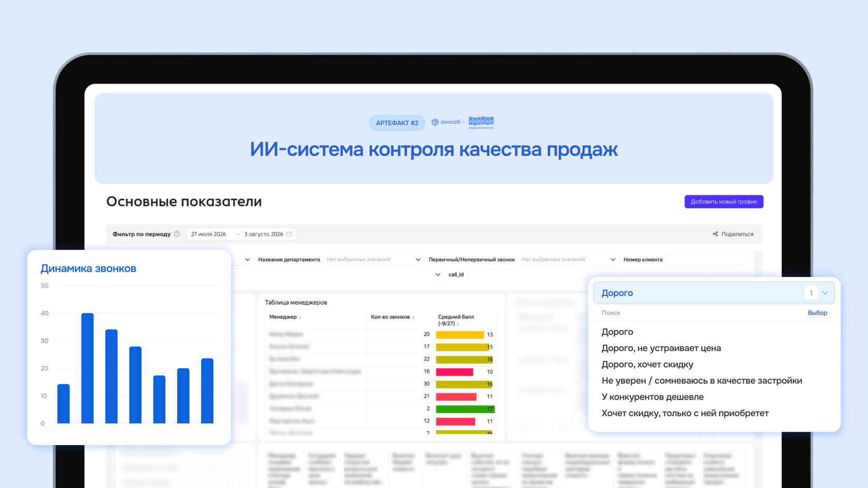Sort the table by Менеджер column icon
The image size is (868, 488).
(x=300, y=317)
